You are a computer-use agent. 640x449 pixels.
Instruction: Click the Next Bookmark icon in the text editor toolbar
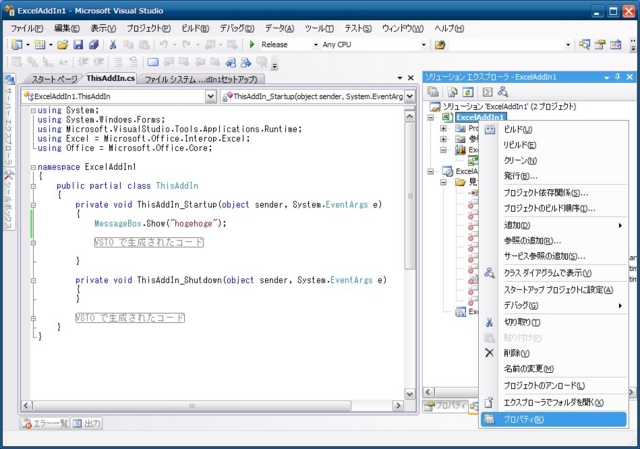[184, 62]
